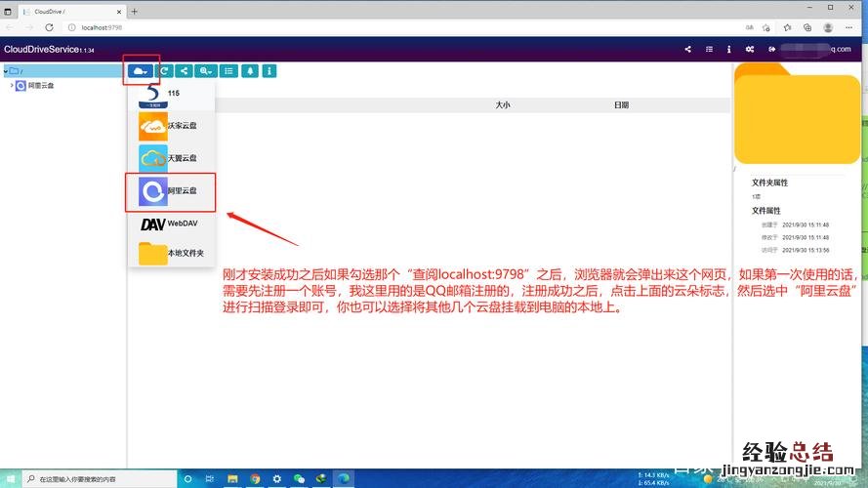Close the CloudDrive browser tab
Image resolution: width=868 pixels, height=488 pixels.
coord(118,12)
